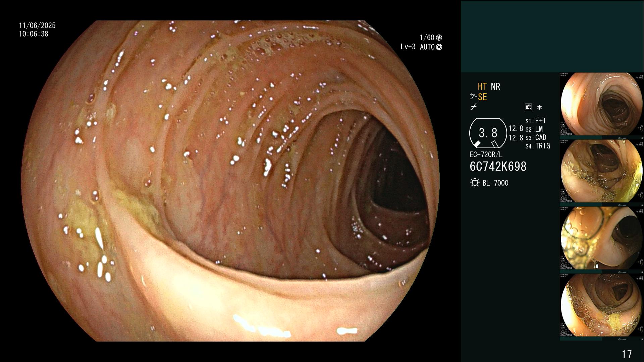Click the S1: F+T switch assignment

536,121
